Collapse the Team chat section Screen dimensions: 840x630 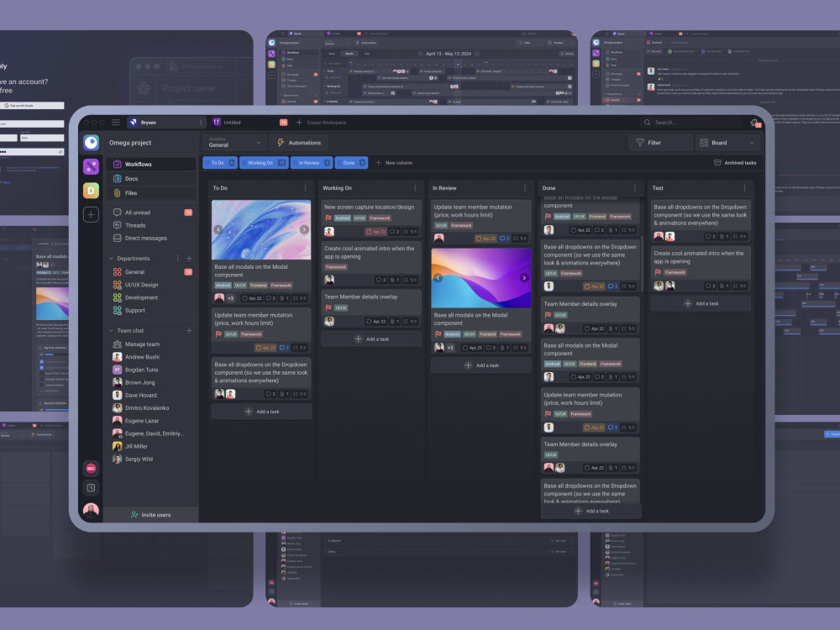point(112,330)
